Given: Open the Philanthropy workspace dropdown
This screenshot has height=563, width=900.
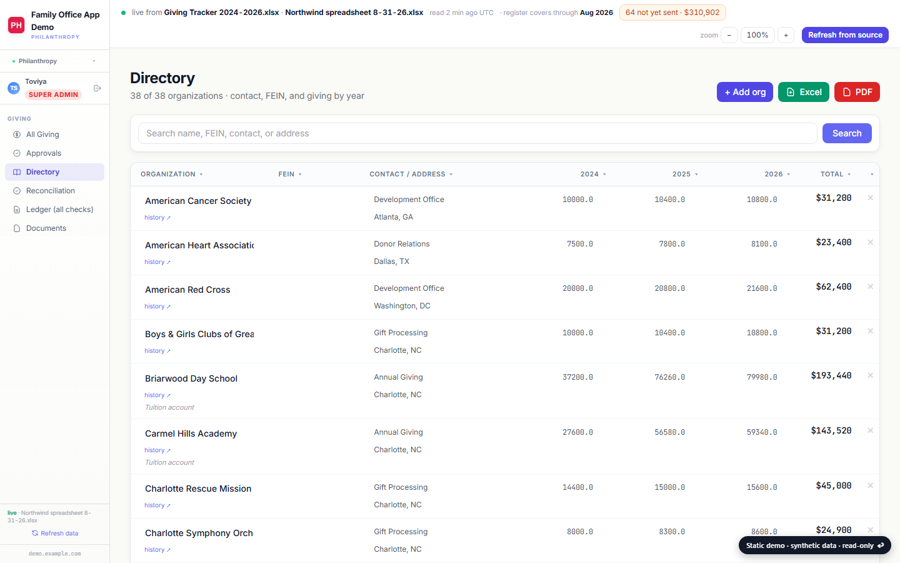Looking at the screenshot, I should (55, 61).
